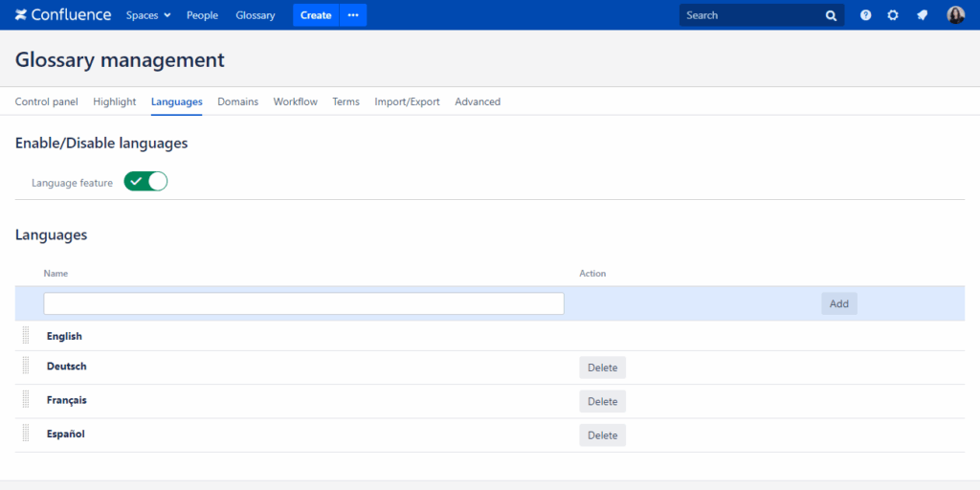Click the drag handle beside Español
The height and width of the screenshot is (490, 980).
tap(26, 434)
